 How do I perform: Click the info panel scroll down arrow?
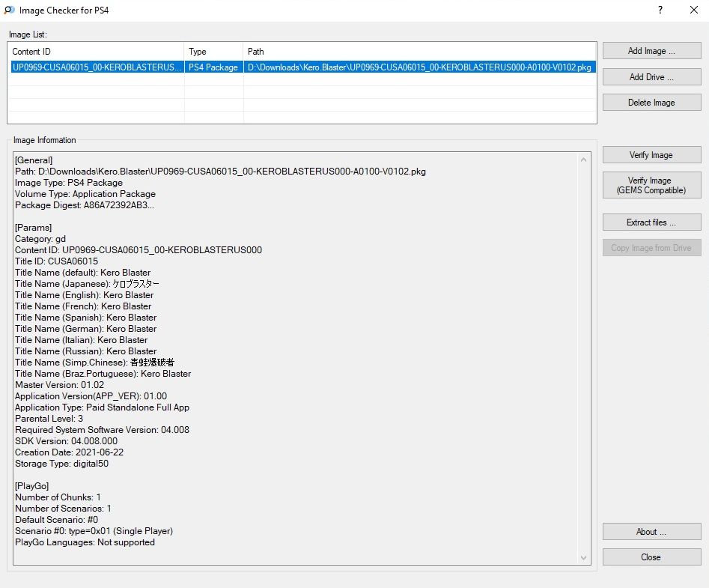coord(584,558)
